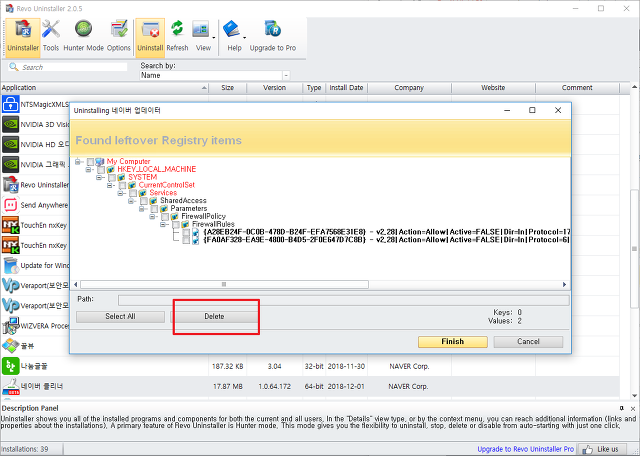Image resolution: width=640 pixels, height=456 pixels.
Task: Select the Revo Uninstaller list entry icon
Action: tap(10, 185)
